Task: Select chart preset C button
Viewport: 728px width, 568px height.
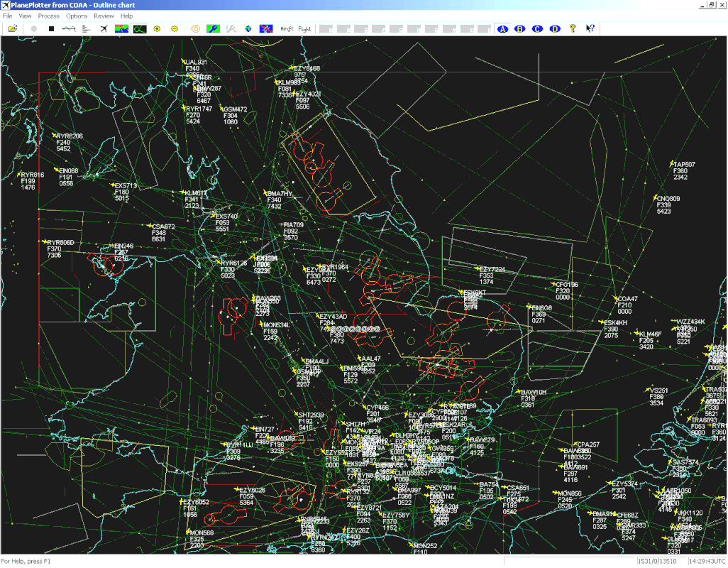Action: [537, 29]
